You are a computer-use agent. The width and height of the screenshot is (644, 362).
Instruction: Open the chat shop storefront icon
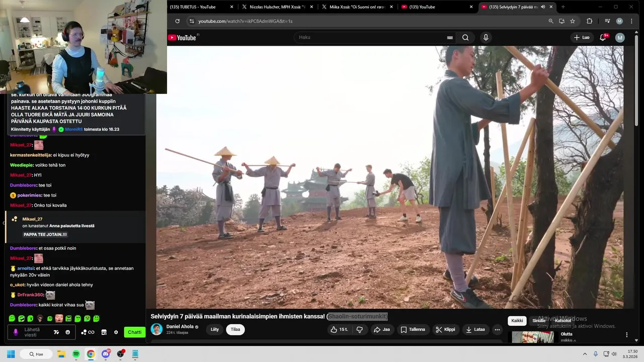104,332
